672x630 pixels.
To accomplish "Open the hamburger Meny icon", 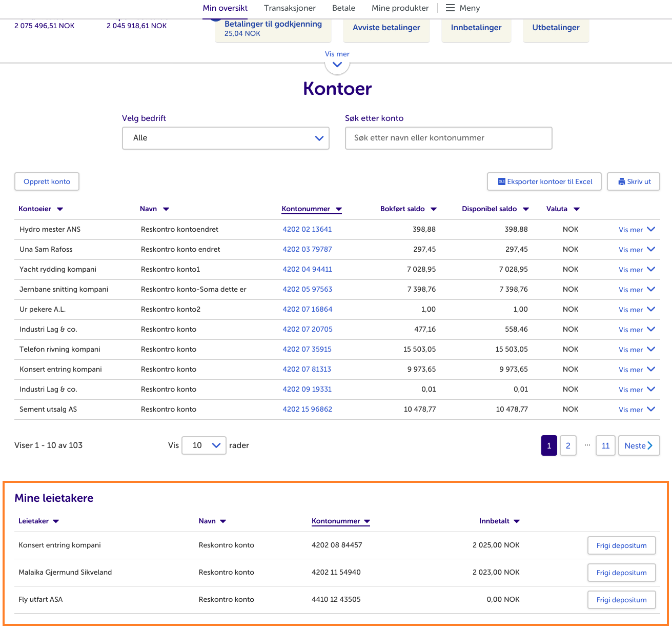I will pyautogui.click(x=450, y=8).
